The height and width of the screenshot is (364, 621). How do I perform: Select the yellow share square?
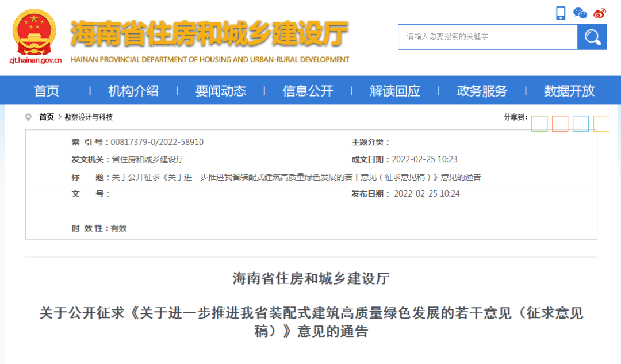[600, 123]
